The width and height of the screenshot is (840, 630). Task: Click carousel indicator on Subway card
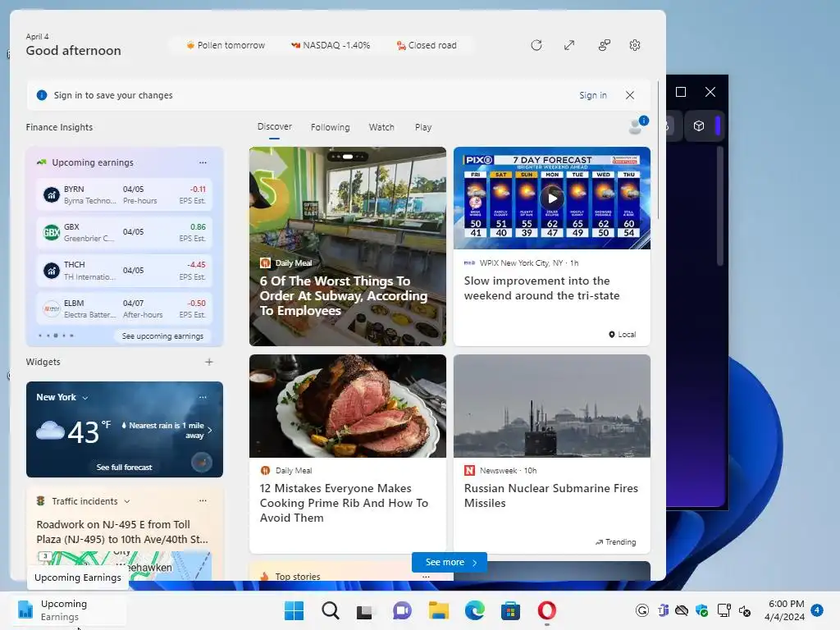[348, 157]
